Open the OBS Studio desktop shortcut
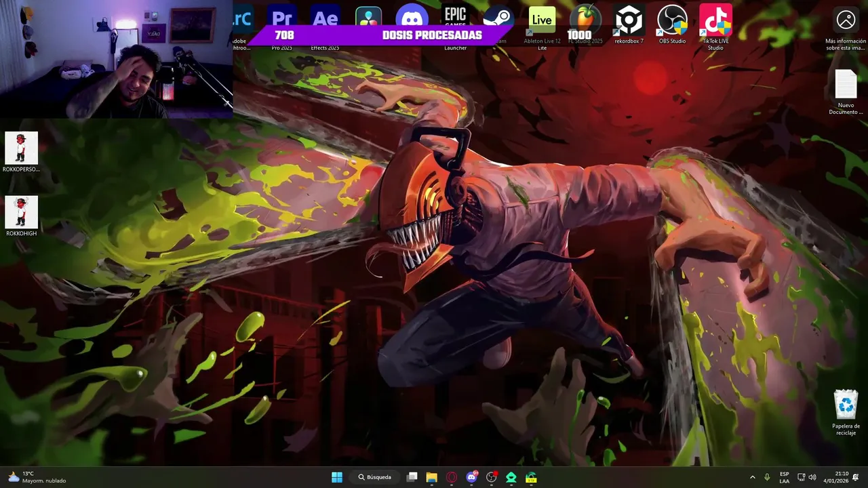Viewport: 868px width, 488px height. (672, 25)
